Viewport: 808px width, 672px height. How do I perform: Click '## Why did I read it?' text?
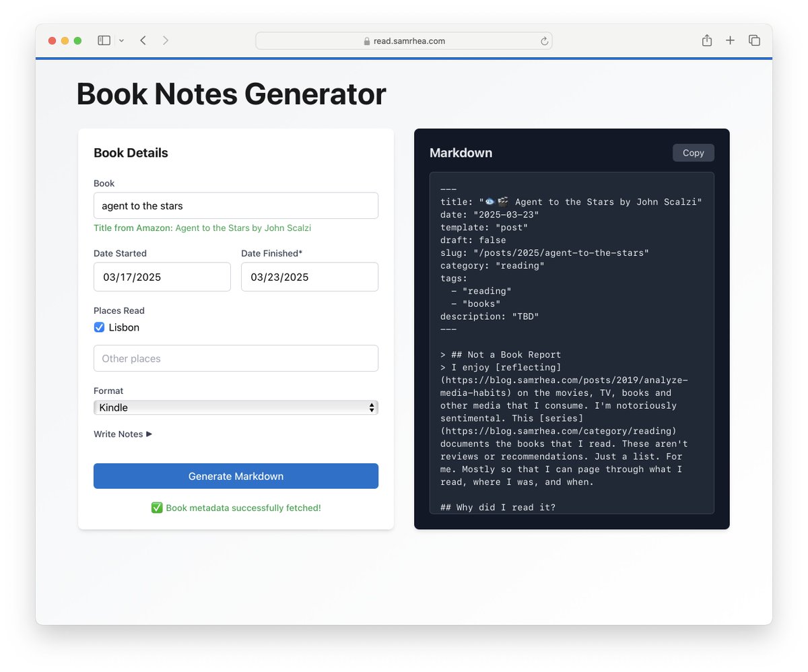(x=498, y=507)
